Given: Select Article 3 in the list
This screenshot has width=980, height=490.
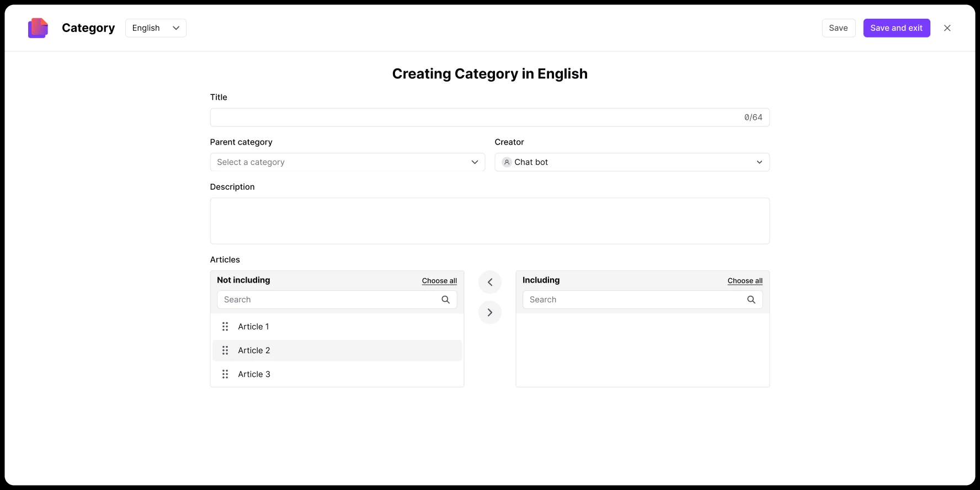Looking at the screenshot, I should pyautogui.click(x=337, y=374).
